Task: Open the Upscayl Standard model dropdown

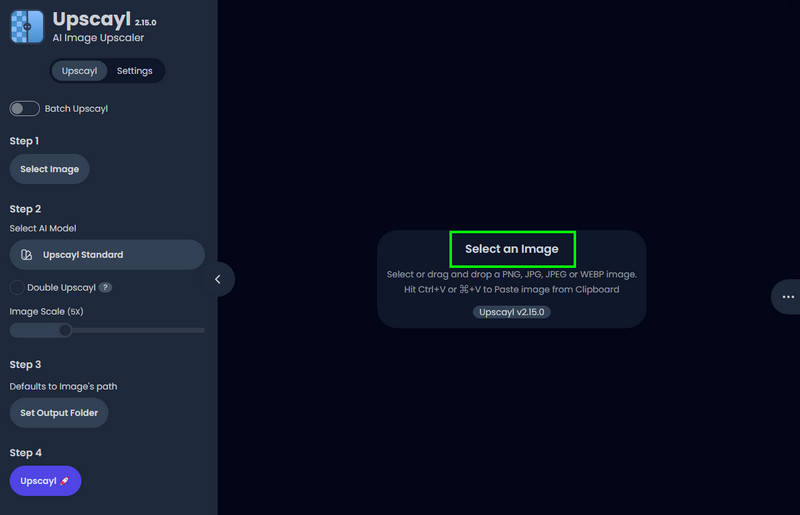Action: [x=107, y=255]
